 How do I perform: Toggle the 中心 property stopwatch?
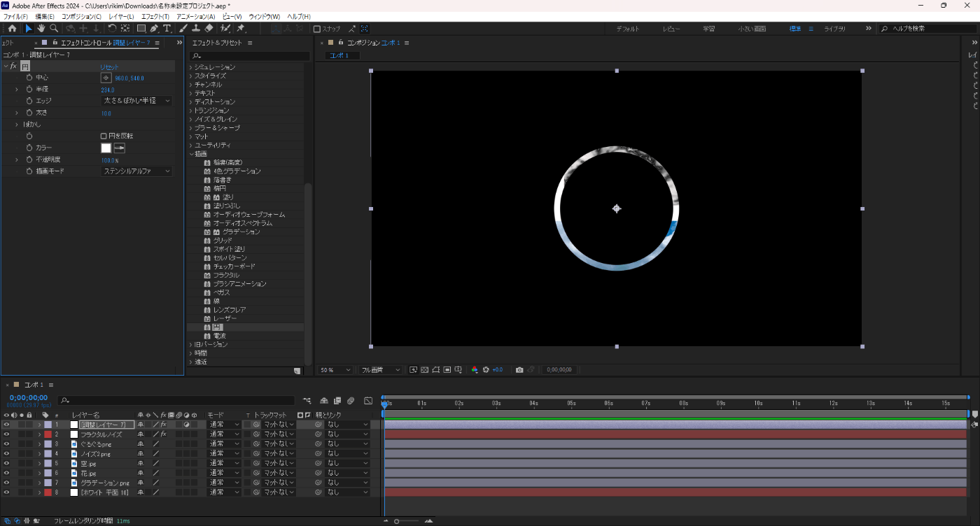pos(29,78)
